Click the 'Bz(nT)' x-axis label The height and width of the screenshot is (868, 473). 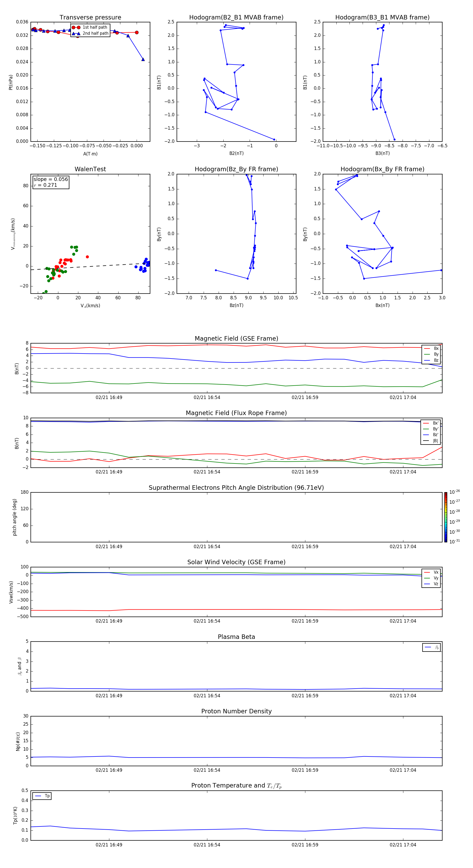pos(236,305)
